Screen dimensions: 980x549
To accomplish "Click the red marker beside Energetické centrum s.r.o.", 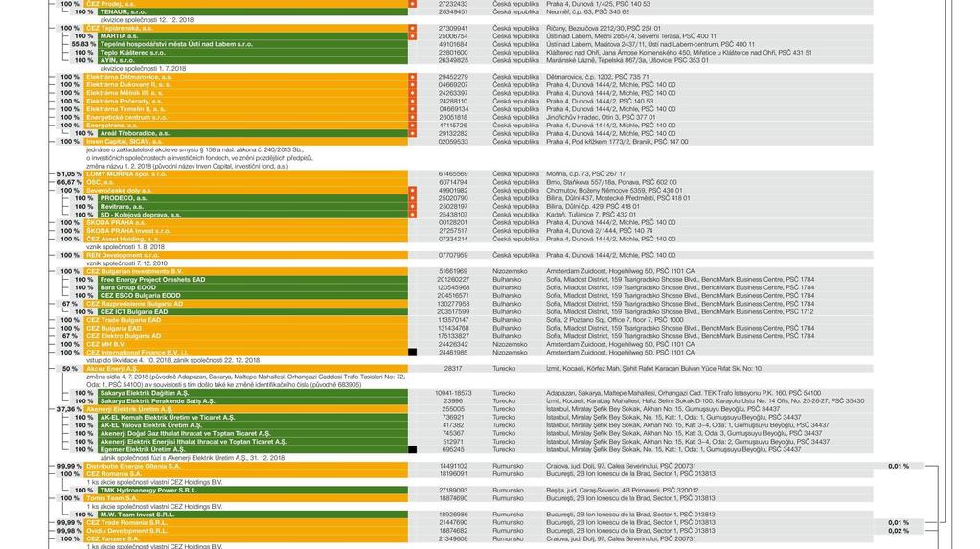I will (x=413, y=118).
